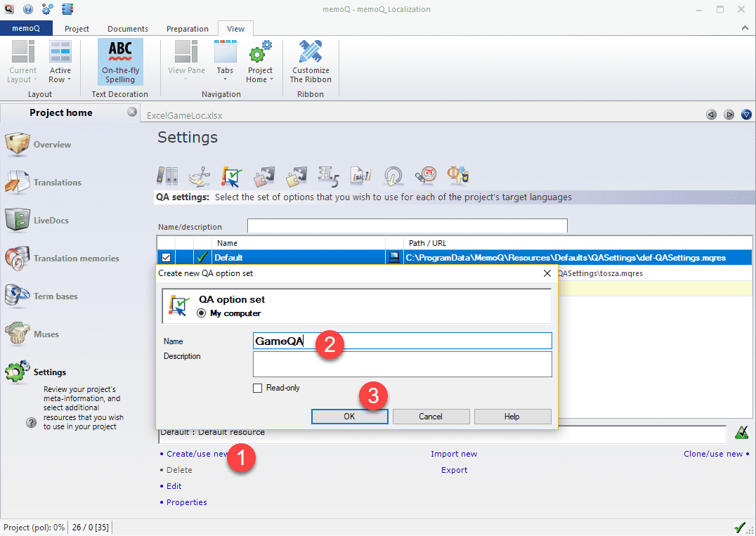Expand the Tabs dropdown in Navigation

click(x=225, y=63)
